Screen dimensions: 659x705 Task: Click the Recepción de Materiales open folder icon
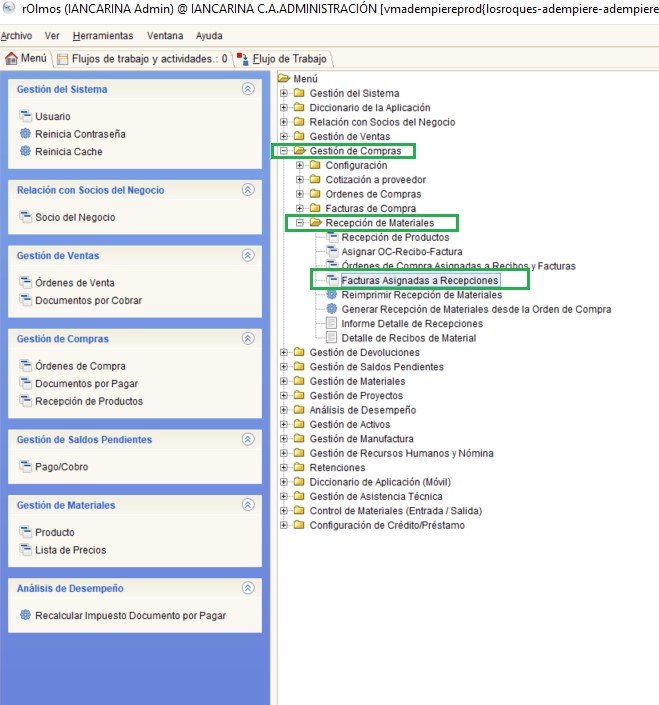(316, 223)
